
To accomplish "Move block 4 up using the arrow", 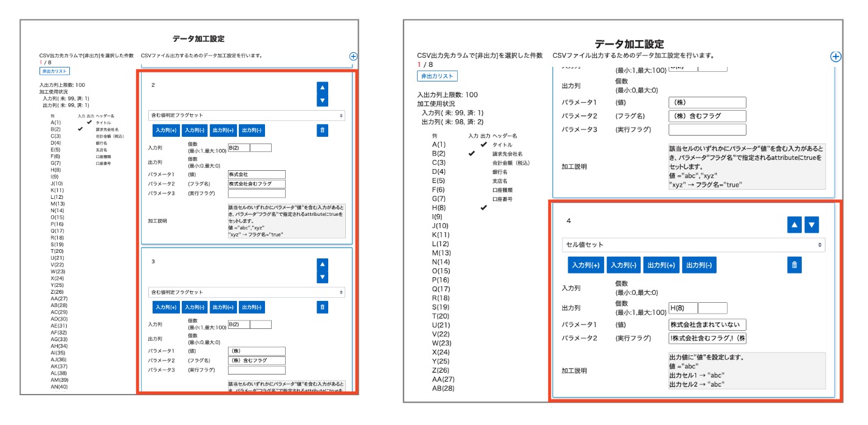I will [794, 225].
